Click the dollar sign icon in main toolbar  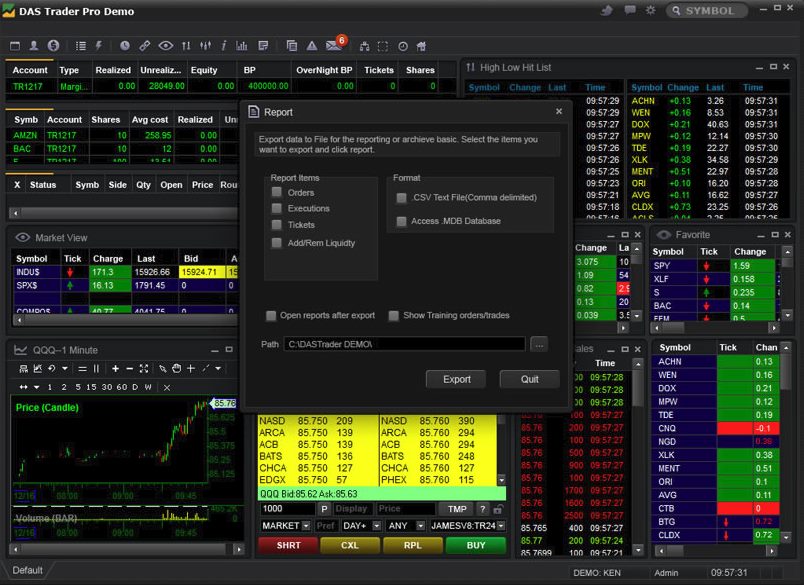(x=53, y=46)
